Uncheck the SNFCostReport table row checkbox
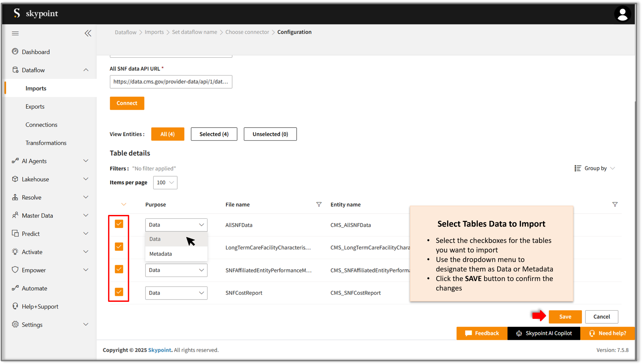Viewport: 642px width, 364px height. [119, 292]
